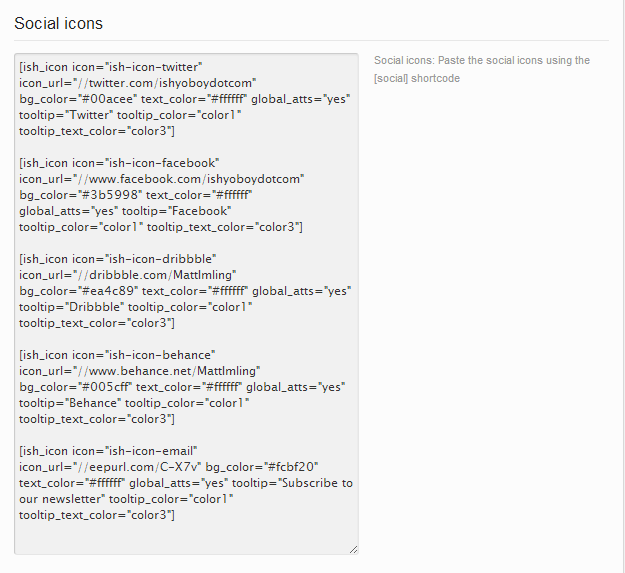Click the eepurl.com/C-X7v URL text

click(x=138, y=467)
